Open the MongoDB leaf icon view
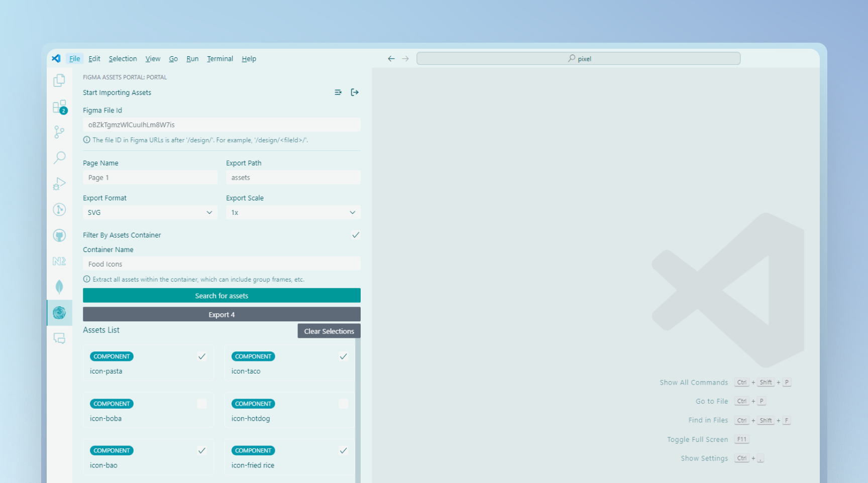Screen dimensions: 868x483 click(59, 287)
